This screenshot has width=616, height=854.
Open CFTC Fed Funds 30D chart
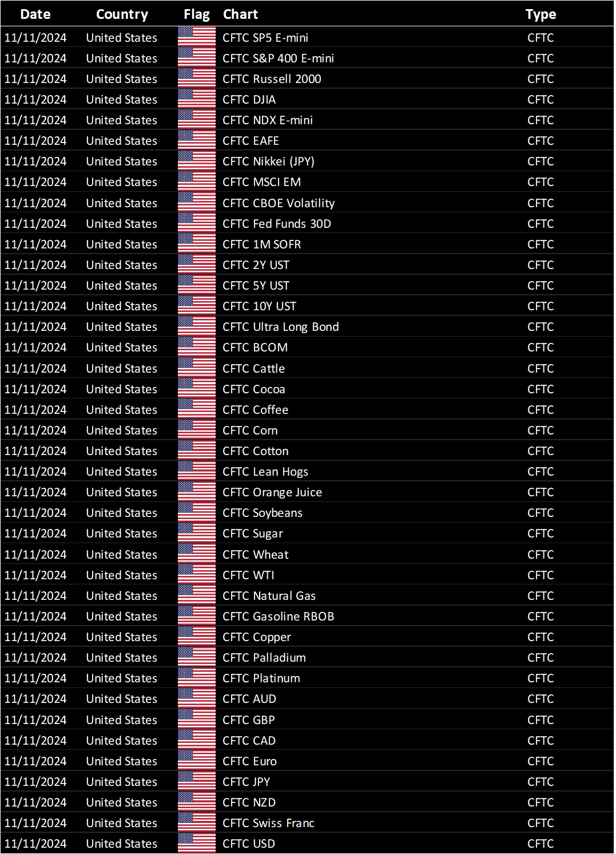click(x=277, y=223)
